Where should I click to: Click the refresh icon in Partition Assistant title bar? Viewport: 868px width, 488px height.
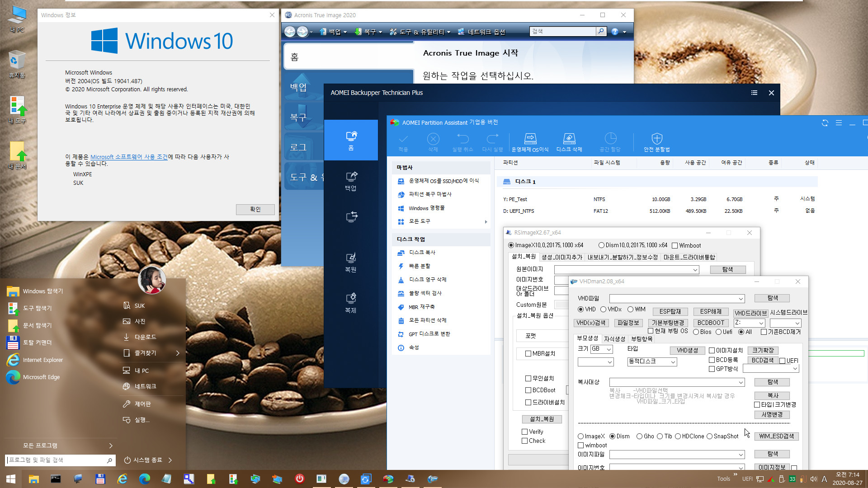pyautogui.click(x=825, y=122)
